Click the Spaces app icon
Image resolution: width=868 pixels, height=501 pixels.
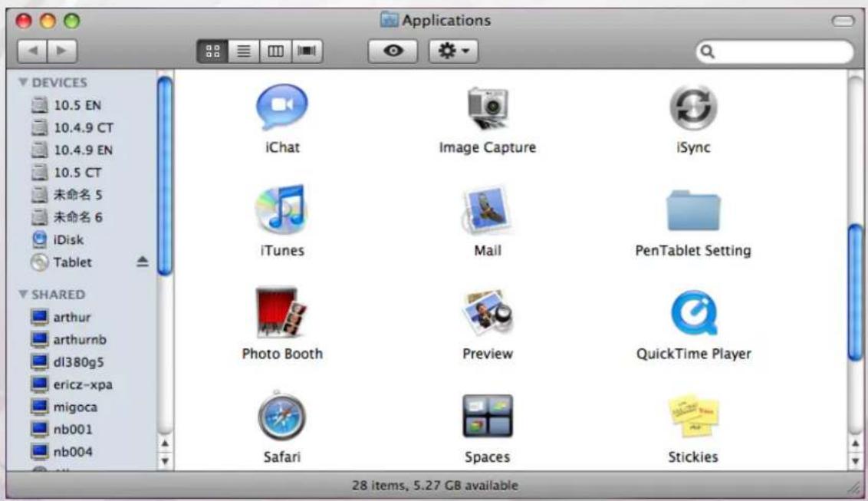pos(487,416)
